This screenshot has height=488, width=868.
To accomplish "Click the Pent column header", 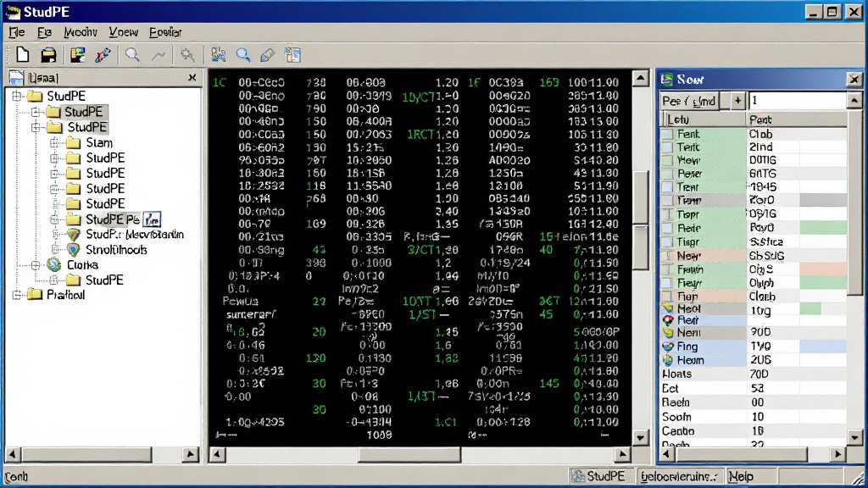I will [796, 119].
